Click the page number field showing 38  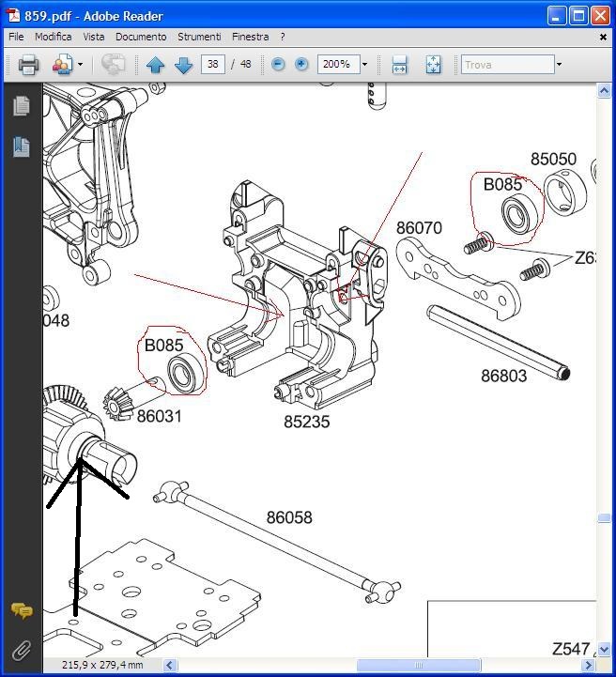point(213,65)
